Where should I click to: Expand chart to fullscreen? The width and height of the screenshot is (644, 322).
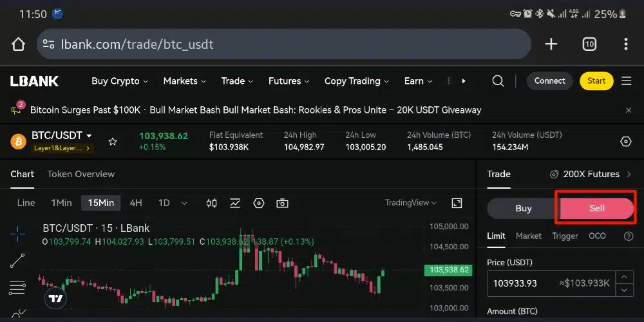457,203
